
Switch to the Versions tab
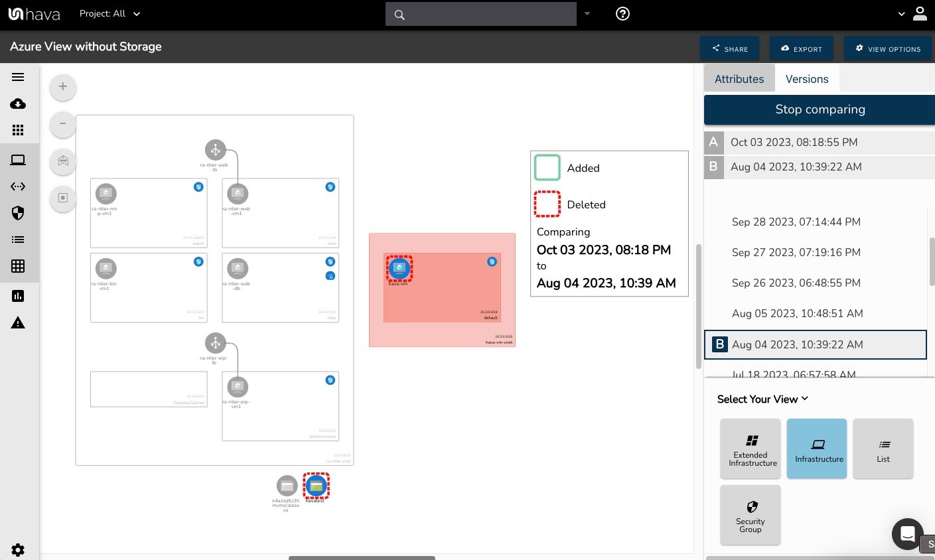(x=806, y=79)
